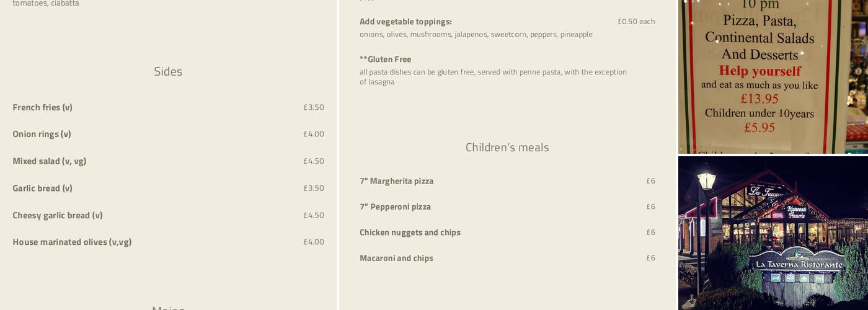This screenshot has width=868, height=310.
Task: Click Chicken nuggets and chips
Action: coord(410,232)
